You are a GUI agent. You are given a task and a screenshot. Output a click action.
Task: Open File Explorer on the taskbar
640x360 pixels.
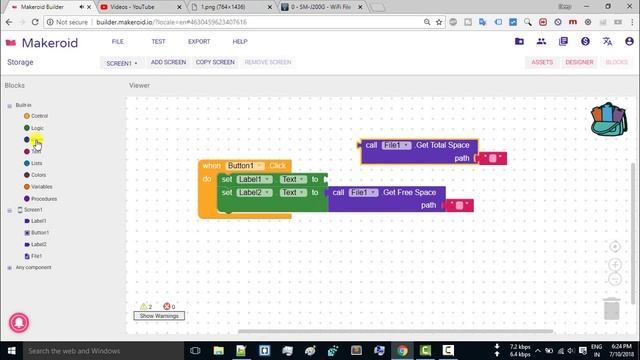[x=218, y=351]
